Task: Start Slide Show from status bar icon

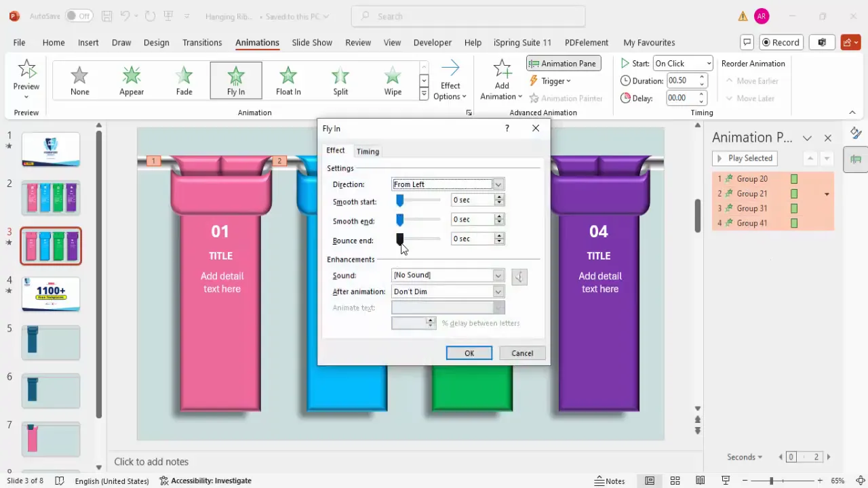Action: click(726, 481)
